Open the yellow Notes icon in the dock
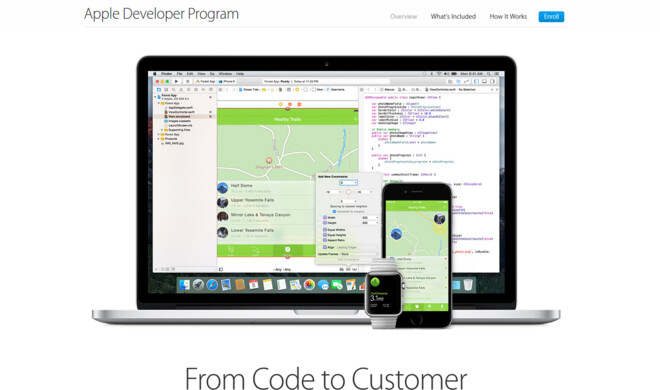Screen dimensions: 660x390 tap(268, 285)
